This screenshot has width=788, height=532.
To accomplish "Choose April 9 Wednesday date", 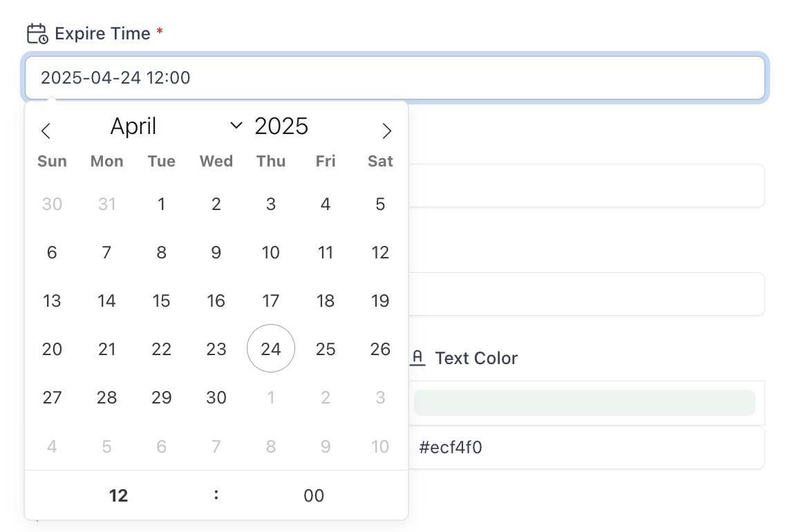I will pos(216,252).
